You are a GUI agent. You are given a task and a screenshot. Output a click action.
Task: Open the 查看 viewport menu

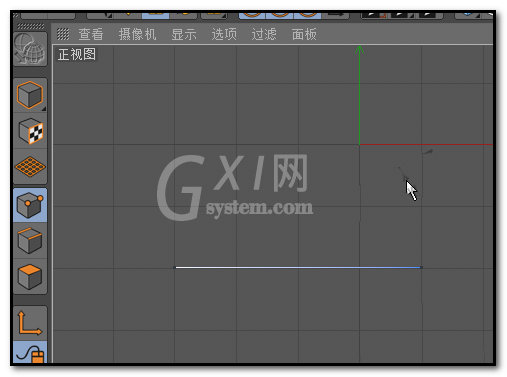[x=91, y=34]
